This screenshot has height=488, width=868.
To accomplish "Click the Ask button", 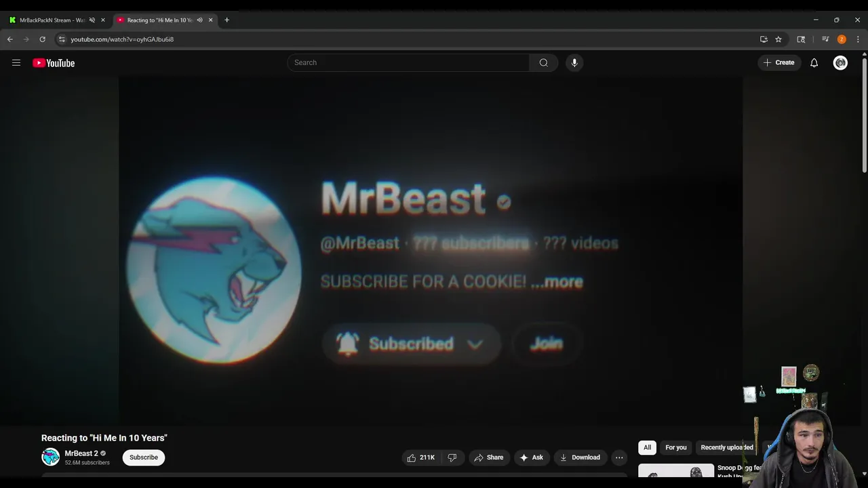I will click(x=531, y=457).
